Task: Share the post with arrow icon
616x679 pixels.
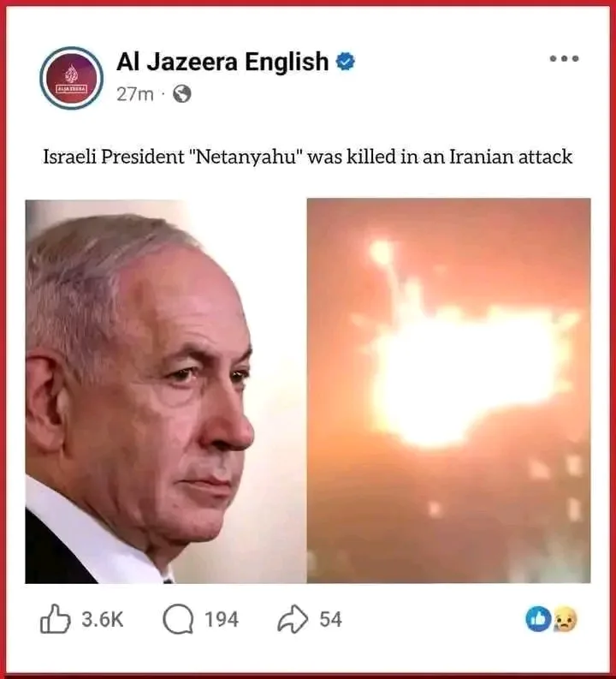Action: tap(293, 619)
